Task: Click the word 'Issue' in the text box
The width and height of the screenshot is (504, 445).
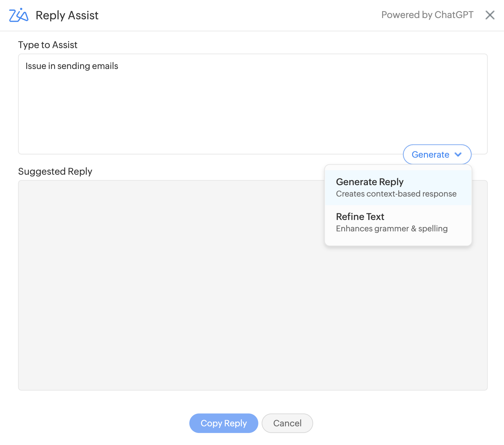Action: click(x=36, y=66)
